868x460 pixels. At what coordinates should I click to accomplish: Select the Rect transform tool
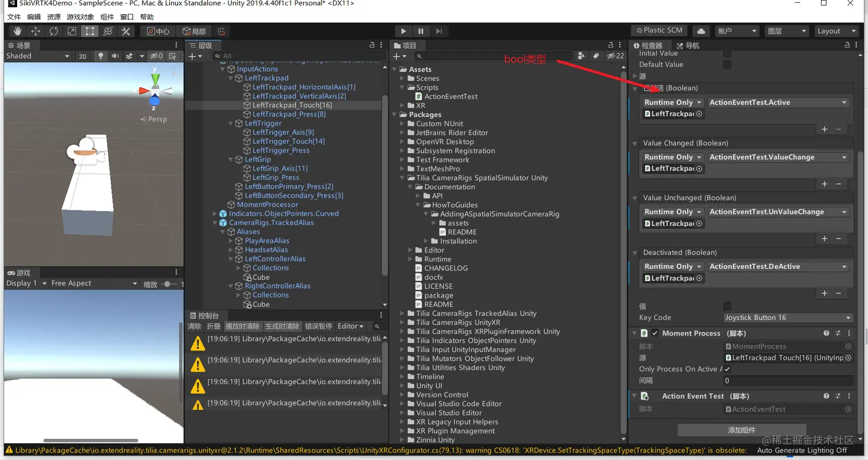click(x=89, y=31)
